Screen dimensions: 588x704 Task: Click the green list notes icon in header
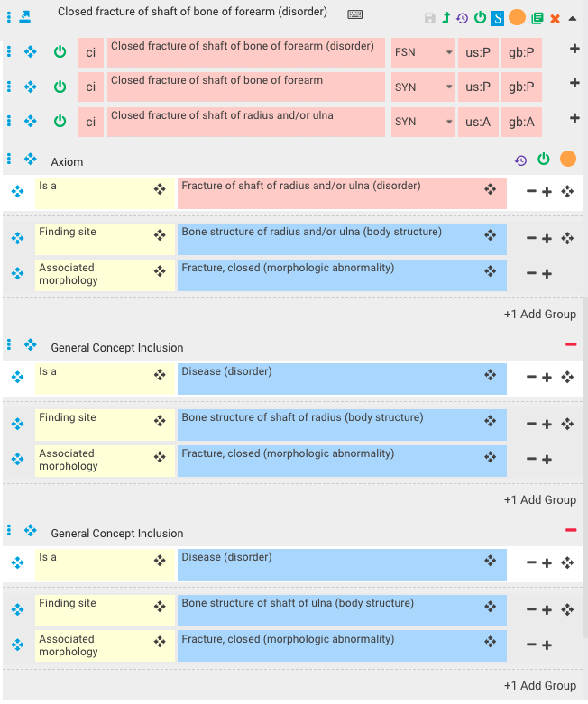537,18
